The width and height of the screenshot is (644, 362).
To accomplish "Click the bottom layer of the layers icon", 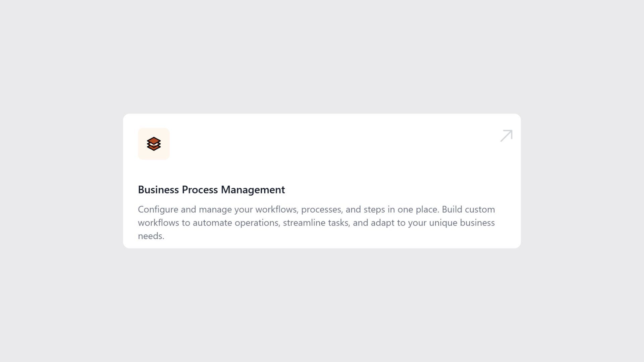I will click(154, 148).
